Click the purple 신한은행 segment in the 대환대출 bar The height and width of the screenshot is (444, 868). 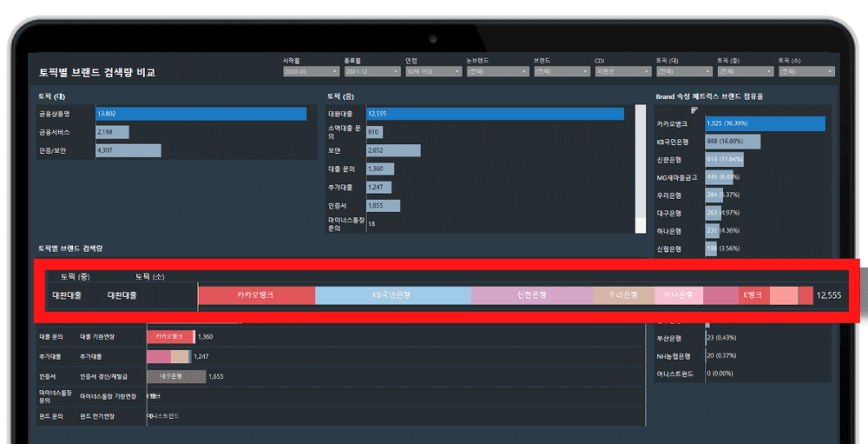point(533,295)
